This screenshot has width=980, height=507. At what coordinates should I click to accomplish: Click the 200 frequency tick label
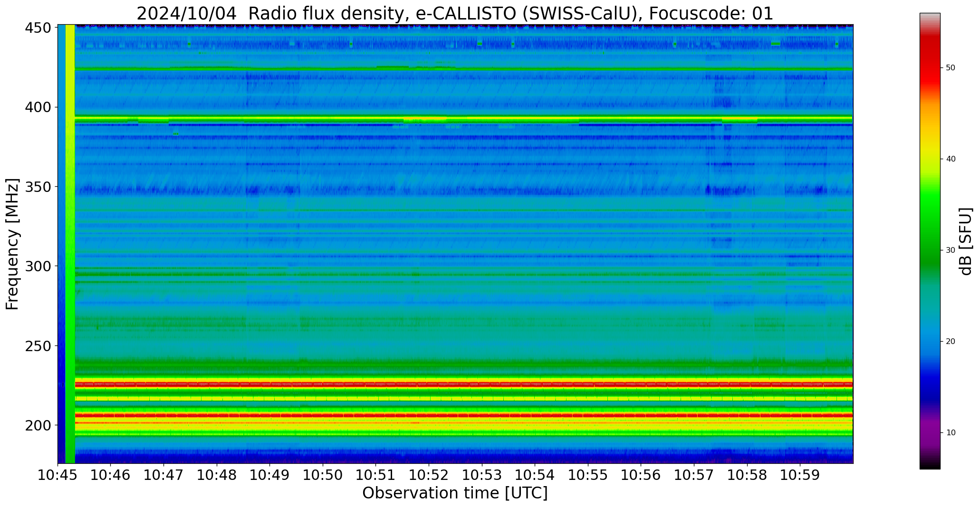click(x=38, y=425)
